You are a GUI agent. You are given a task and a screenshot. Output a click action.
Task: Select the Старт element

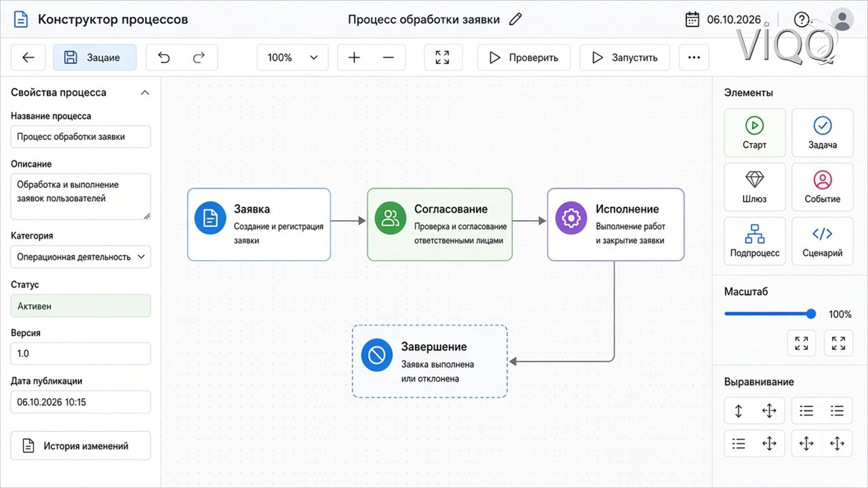(x=755, y=133)
